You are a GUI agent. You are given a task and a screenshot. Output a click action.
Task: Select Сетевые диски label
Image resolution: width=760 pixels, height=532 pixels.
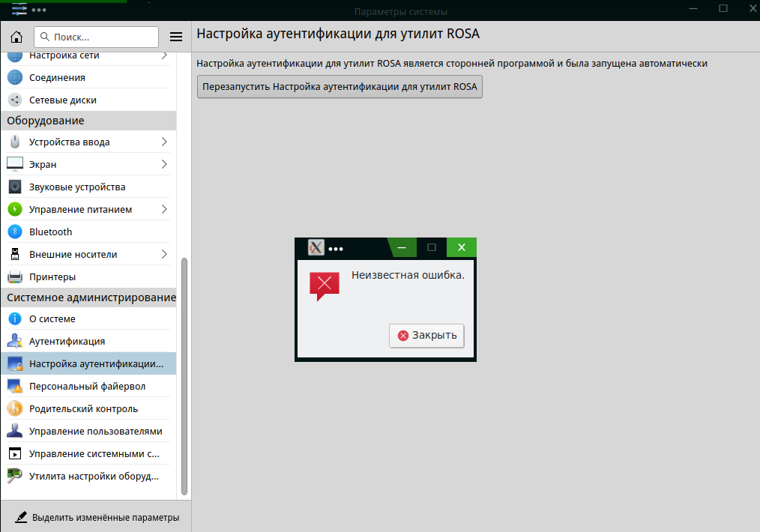tap(62, 100)
